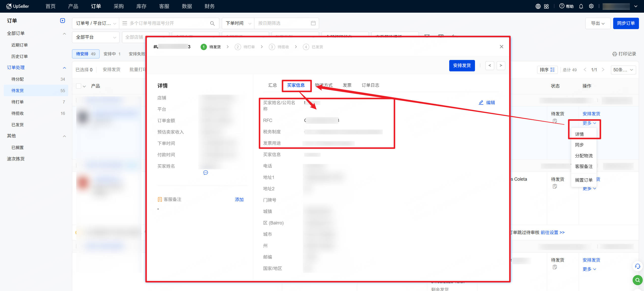The height and width of the screenshot is (291, 644).
Task: Open the settings gear icon
Action: [591, 6]
